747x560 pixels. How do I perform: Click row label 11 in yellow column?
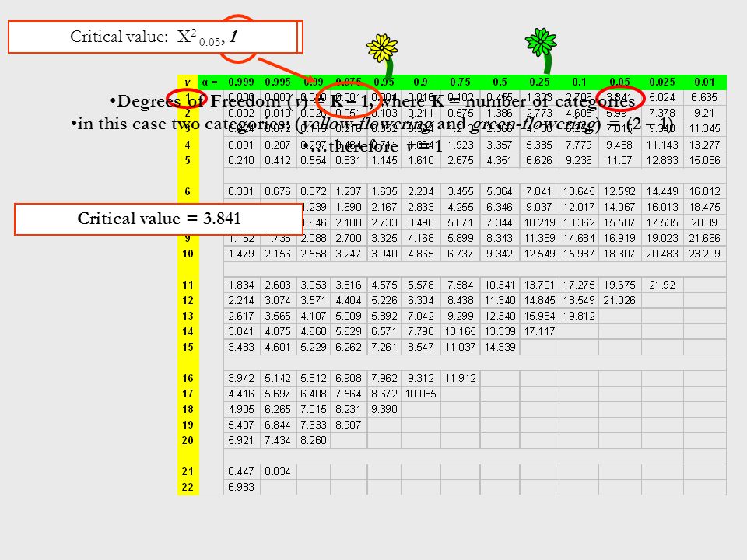coord(188,285)
